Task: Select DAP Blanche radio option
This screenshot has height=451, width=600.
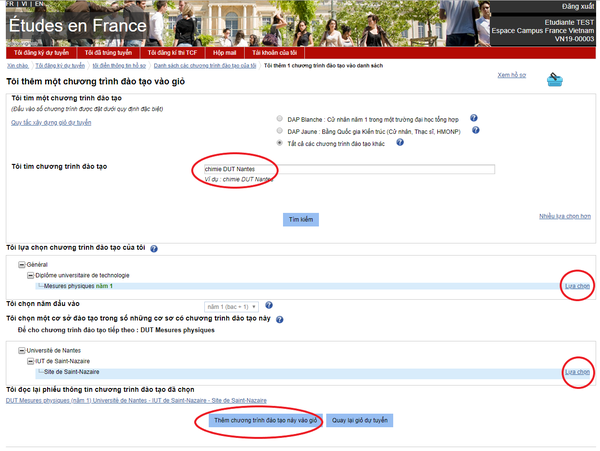Action: [280, 119]
